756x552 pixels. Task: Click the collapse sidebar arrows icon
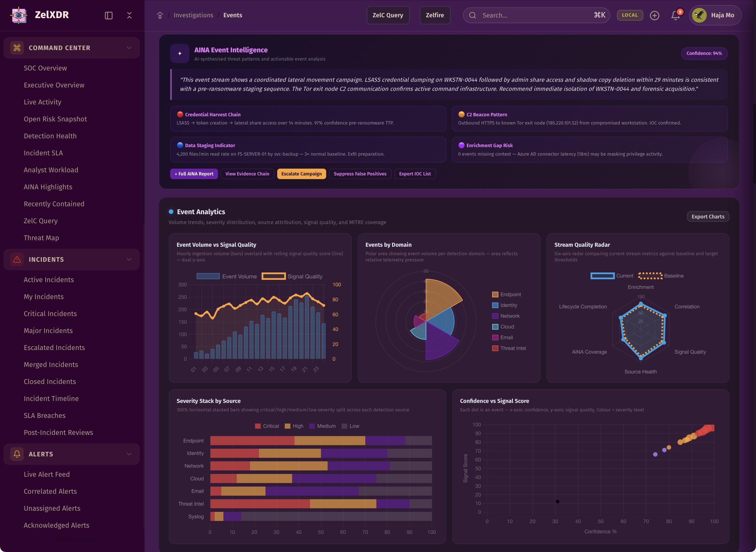(129, 15)
